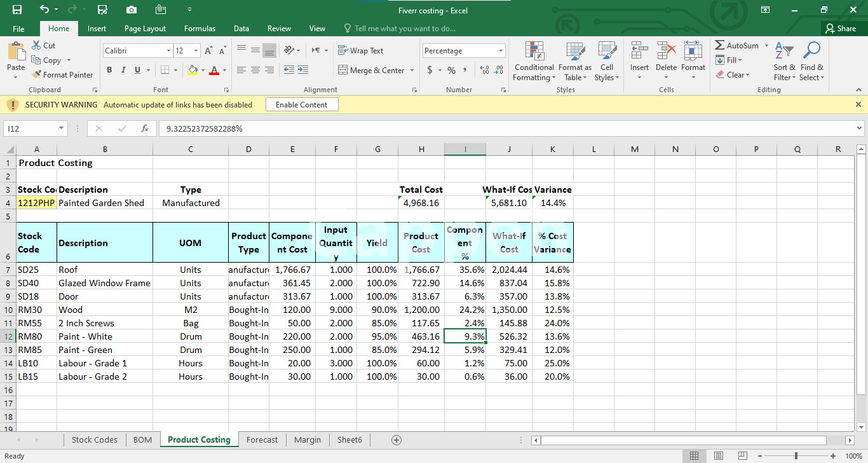868x463 pixels.
Task: Click the zoom slider in the status bar
Action: point(796,456)
